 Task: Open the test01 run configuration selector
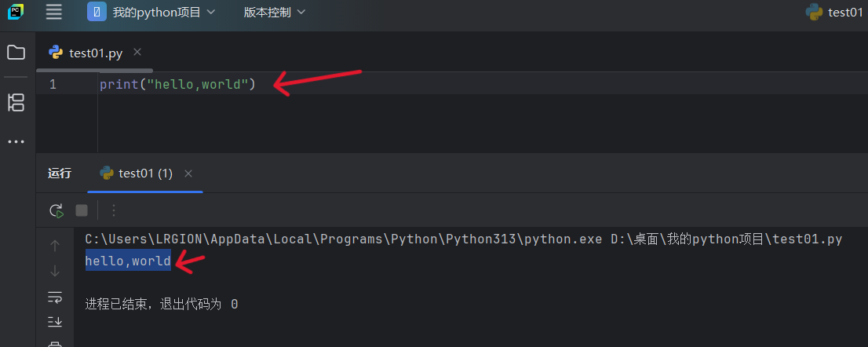[x=834, y=12]
